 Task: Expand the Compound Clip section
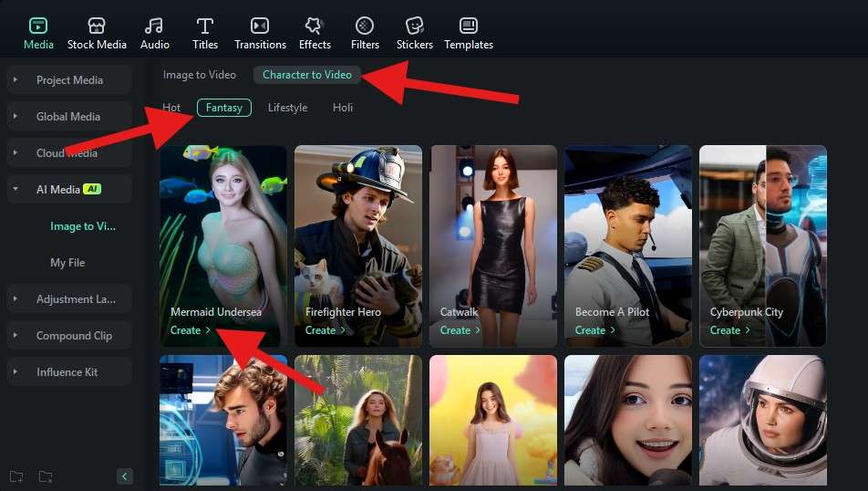click(x=15, y=335)
